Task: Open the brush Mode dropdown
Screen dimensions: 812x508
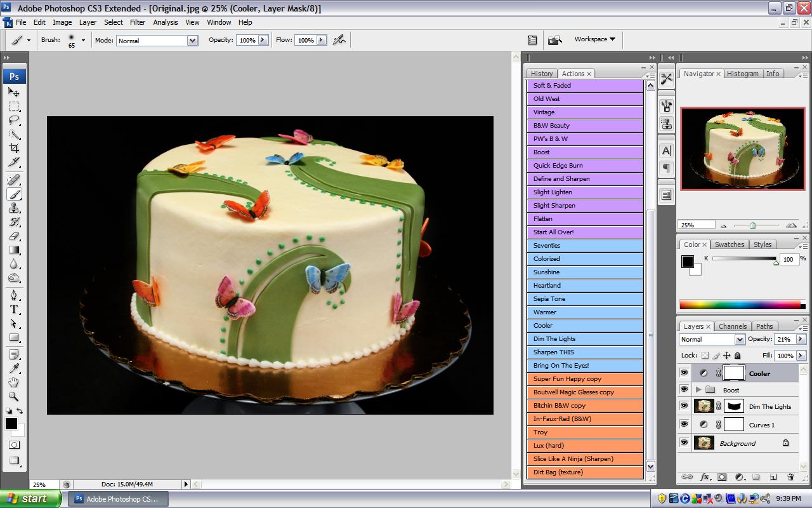Action: pos(192,40)
